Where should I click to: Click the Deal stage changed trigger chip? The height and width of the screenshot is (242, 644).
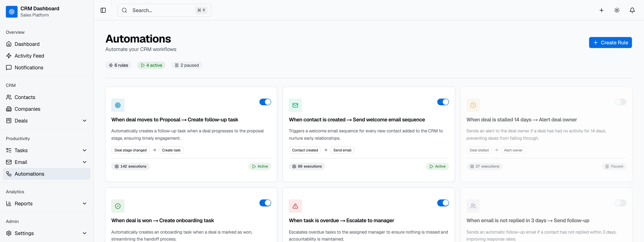130,150
